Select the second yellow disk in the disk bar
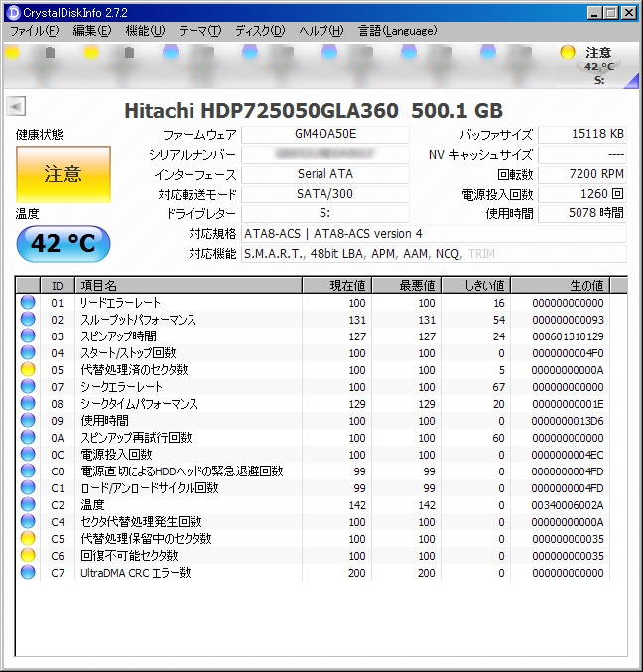The height and width of the screenshot is (672, 643). coord(91,53)
